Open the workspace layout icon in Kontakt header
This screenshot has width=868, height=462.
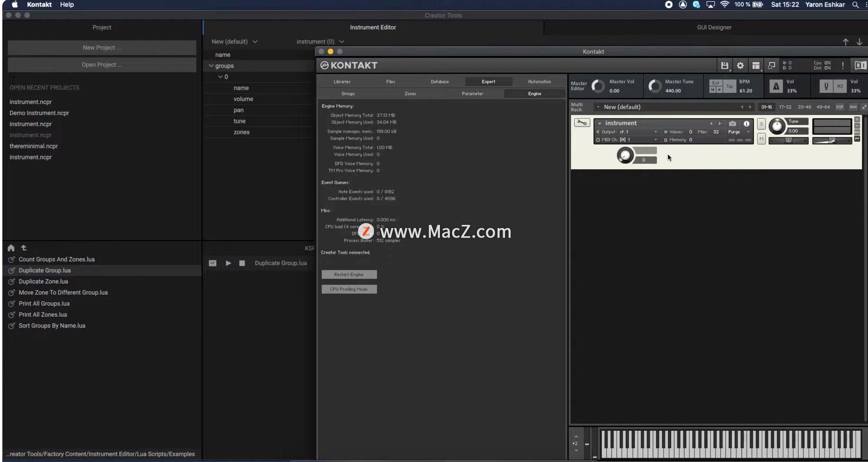[756, 66]
